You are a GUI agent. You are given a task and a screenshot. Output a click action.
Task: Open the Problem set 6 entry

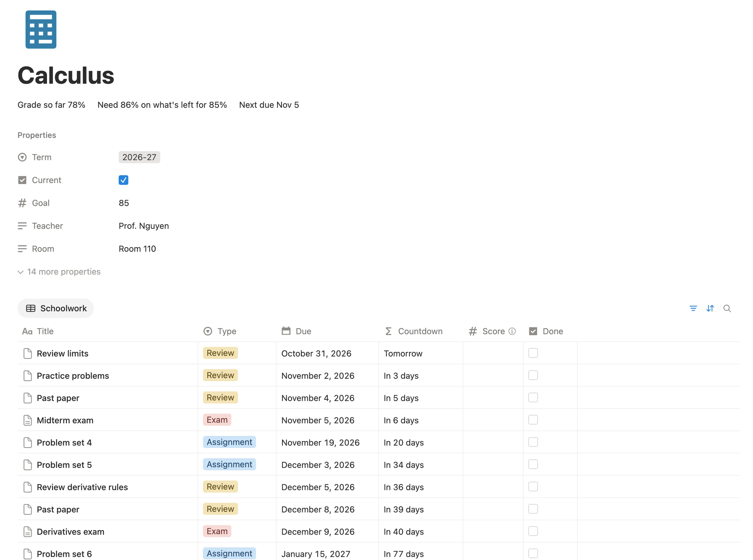[x=64, y=554]
